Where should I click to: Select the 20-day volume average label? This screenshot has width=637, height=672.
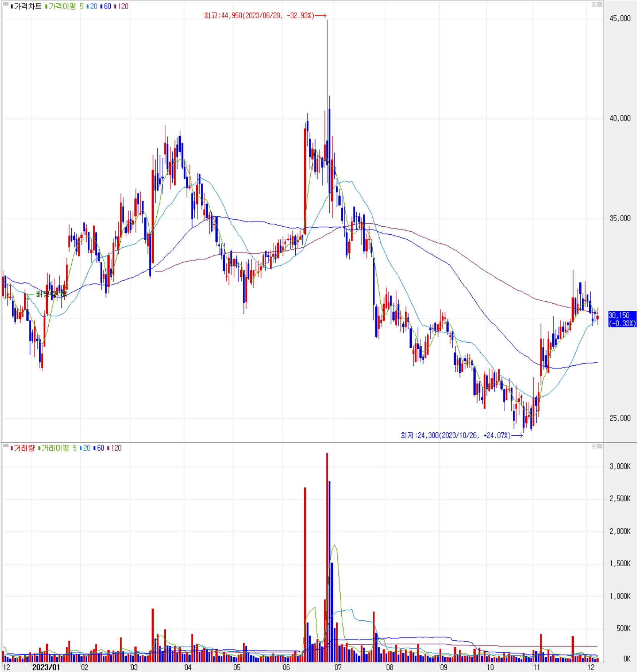(x=87, y=448)
